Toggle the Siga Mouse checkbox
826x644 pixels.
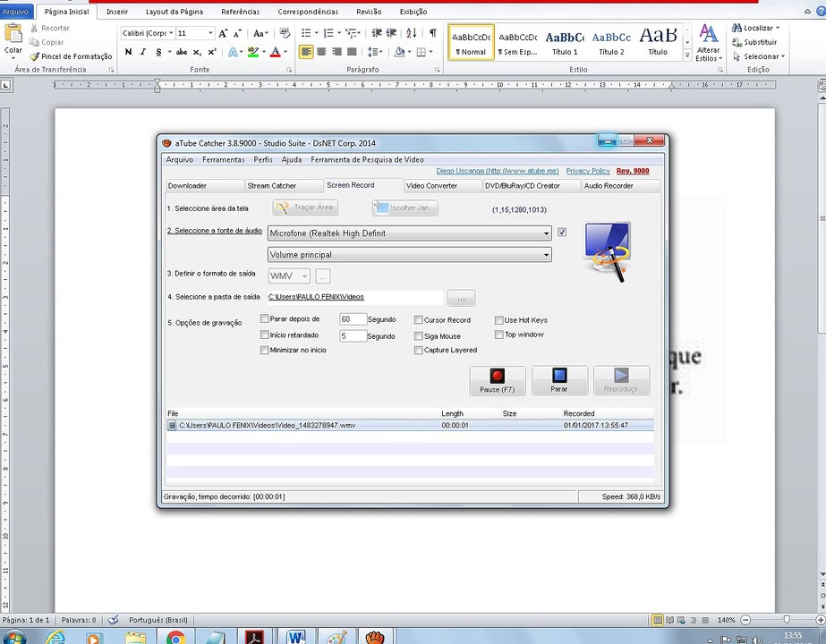point(418,336)
